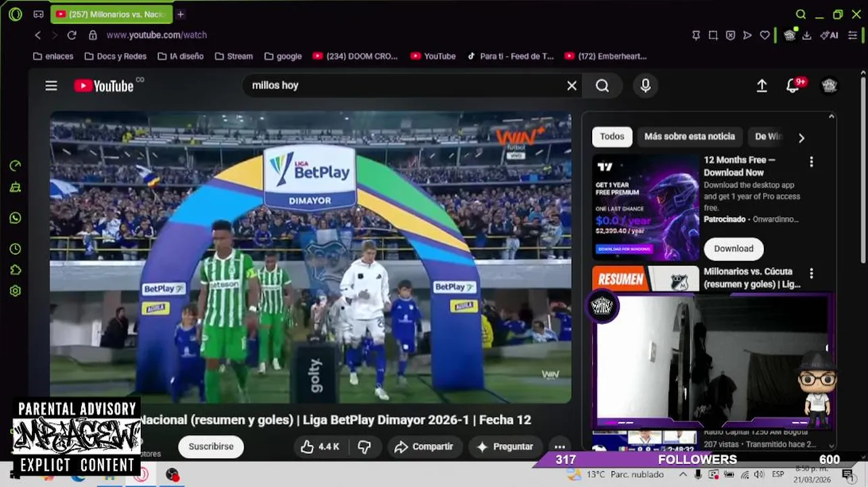Screen dimensions: 868x487
Task: Click the YouTube page vertical scrollbar
Action: (863, 169)
